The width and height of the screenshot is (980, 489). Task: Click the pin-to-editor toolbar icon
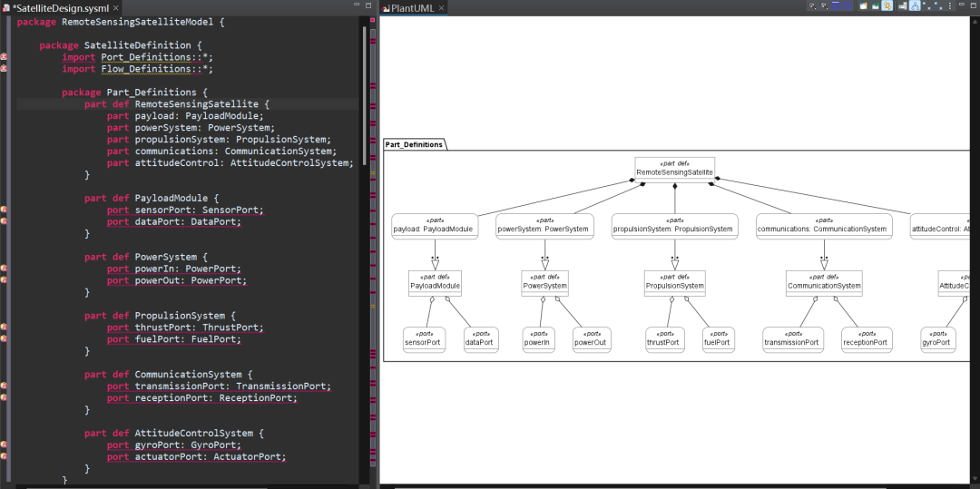pos(903,5)
